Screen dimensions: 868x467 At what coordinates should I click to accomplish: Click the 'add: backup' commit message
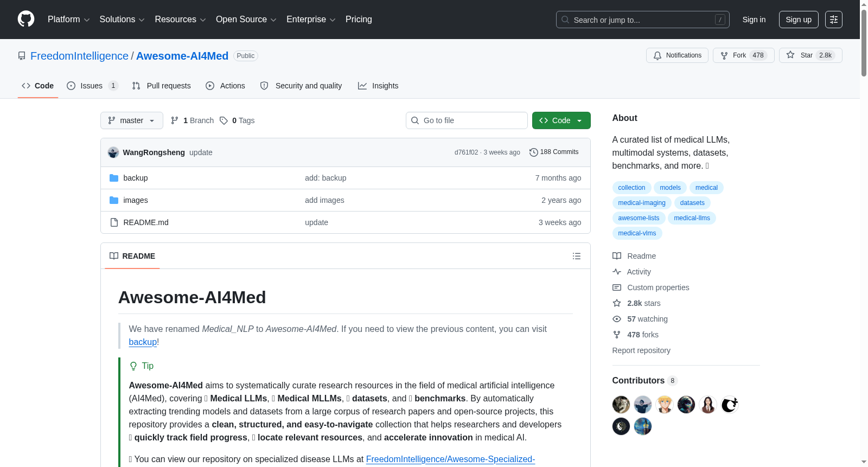pyautogui.click(x=325, y=178)
